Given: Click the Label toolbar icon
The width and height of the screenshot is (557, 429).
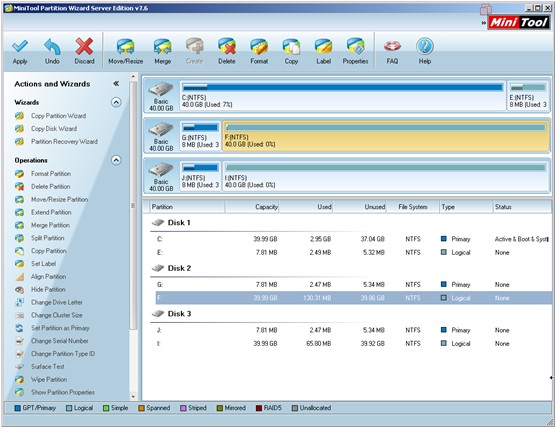Looking at the screenshot, I should [x=324, y=47].
